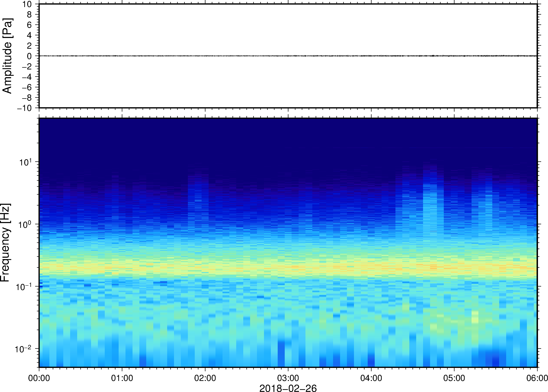Click the 03:00 time tick label
This screenshot has width=548, height=392.
288,378
